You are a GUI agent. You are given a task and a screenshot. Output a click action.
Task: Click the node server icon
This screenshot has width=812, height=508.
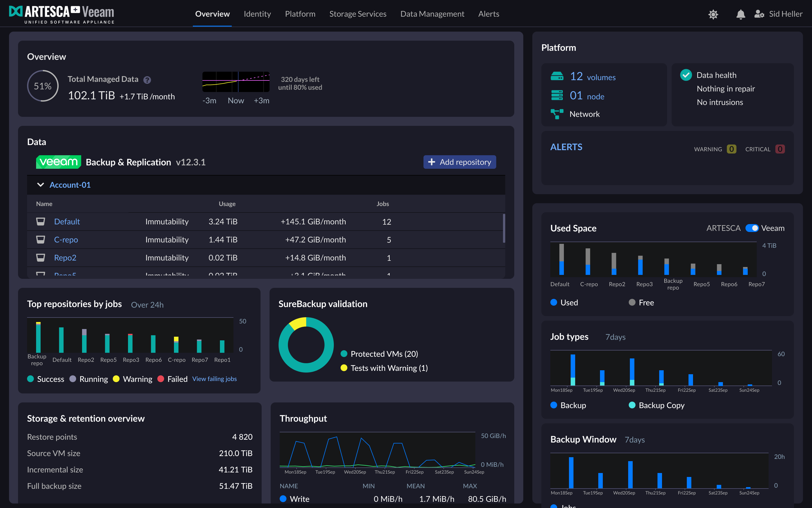click(x=557, y=95)
